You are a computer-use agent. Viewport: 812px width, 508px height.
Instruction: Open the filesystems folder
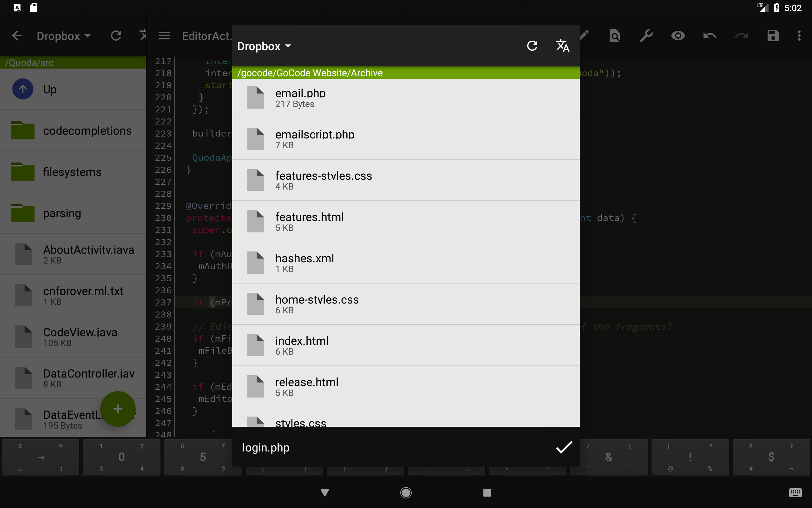(73, 172)
